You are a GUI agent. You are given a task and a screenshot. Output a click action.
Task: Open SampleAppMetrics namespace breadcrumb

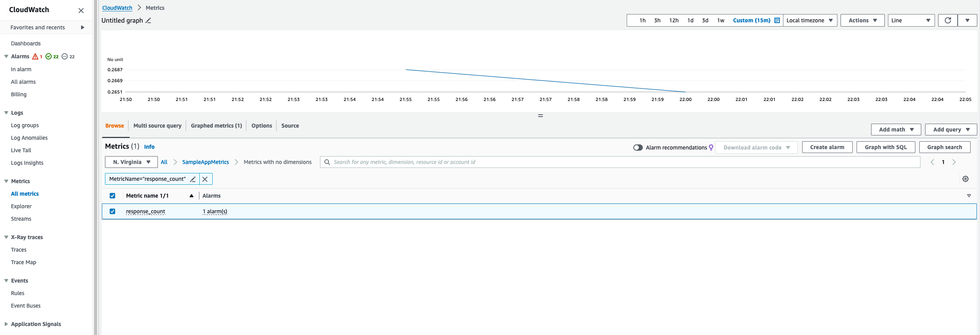click(x=206, y=162)
